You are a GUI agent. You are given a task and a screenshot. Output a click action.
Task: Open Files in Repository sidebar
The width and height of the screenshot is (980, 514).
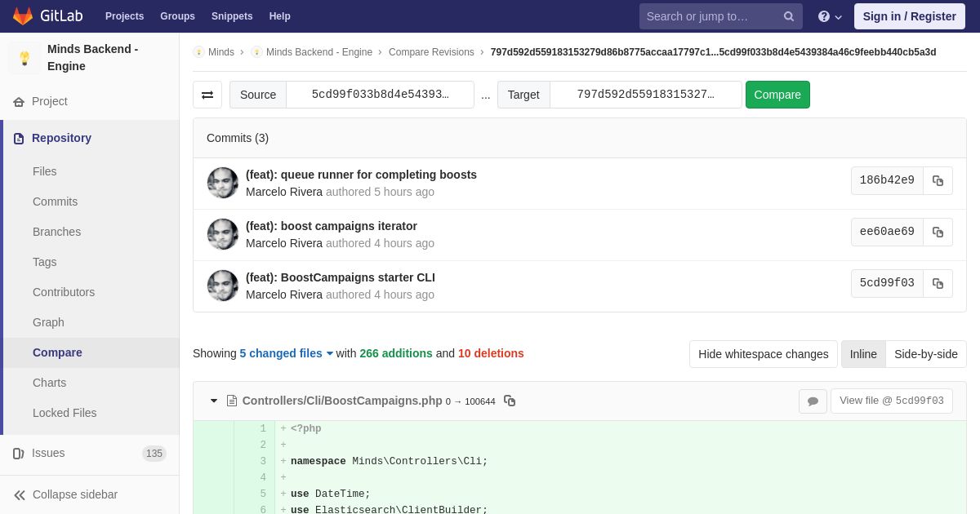coord(45,171)
